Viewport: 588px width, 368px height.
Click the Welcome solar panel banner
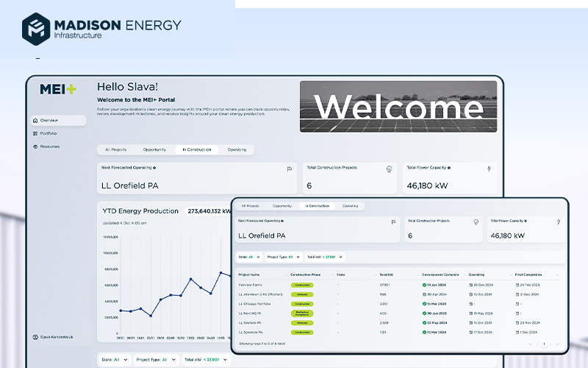coord(398,107)
